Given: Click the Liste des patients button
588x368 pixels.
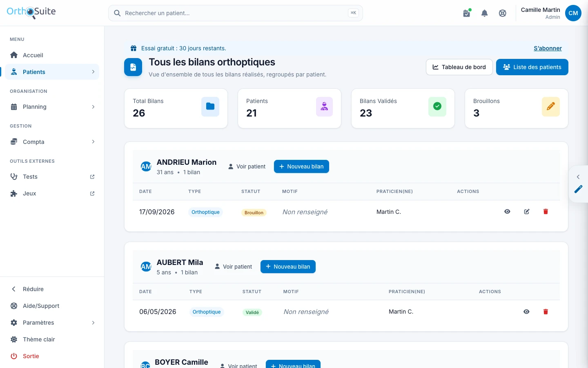Looking at the screenshot, I should [532, 67].
